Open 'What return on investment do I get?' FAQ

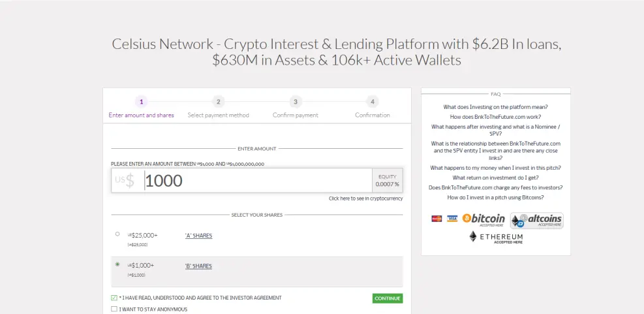click(x=496, y=178)
